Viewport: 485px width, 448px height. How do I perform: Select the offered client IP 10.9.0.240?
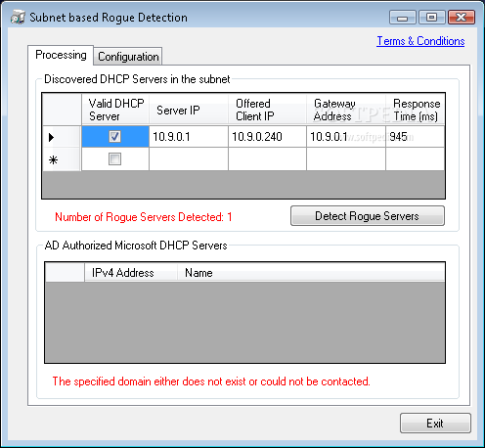tap(267, 137)
